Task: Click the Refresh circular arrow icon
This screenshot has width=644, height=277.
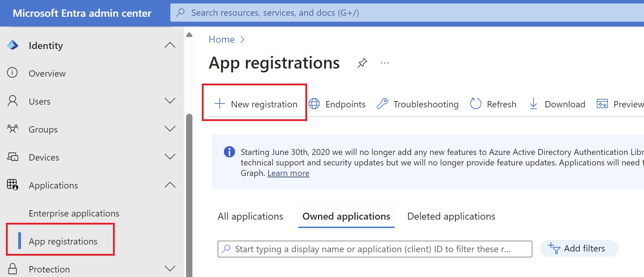Action: point(476,104)
